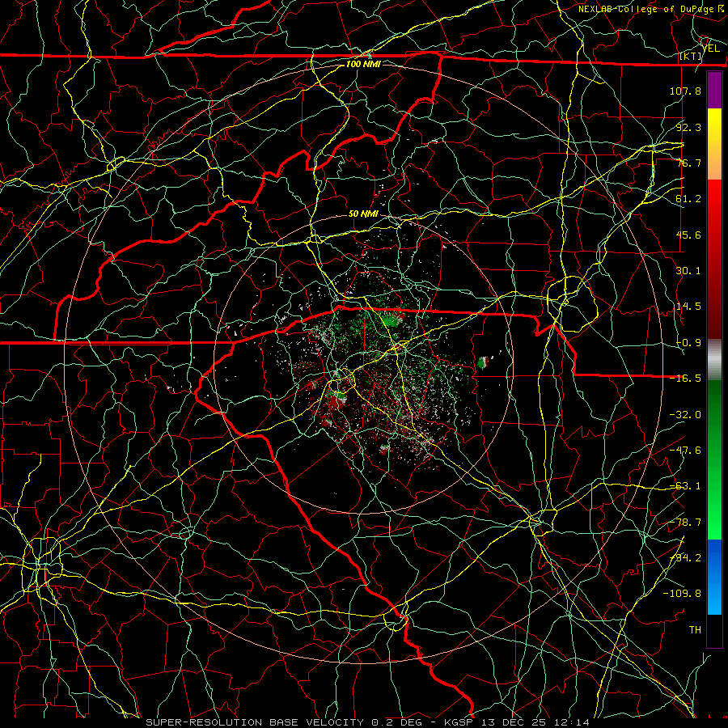Select the -63.1 legend value
Screen dimensions: 728x728
tap(685, 486)
